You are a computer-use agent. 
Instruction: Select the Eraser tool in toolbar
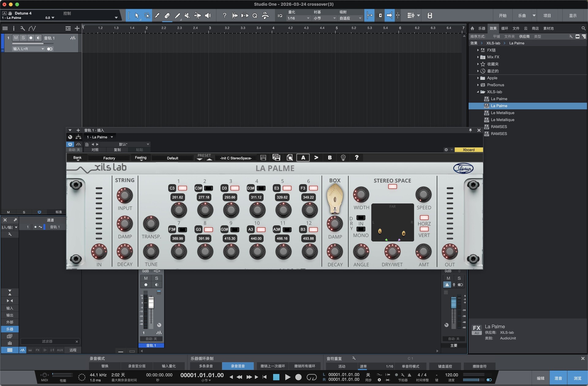[x=167, y=16]
